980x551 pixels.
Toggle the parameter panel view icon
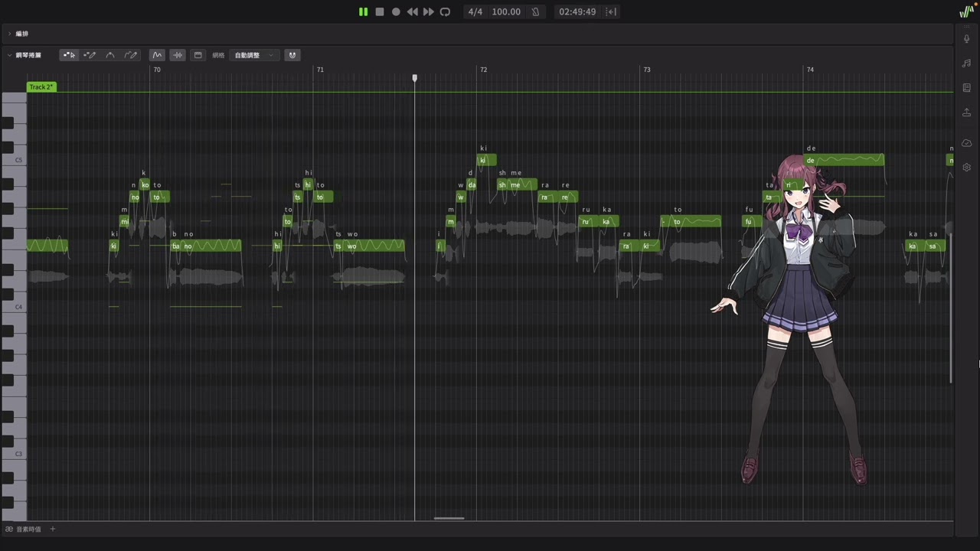click(x=198, y=55)
